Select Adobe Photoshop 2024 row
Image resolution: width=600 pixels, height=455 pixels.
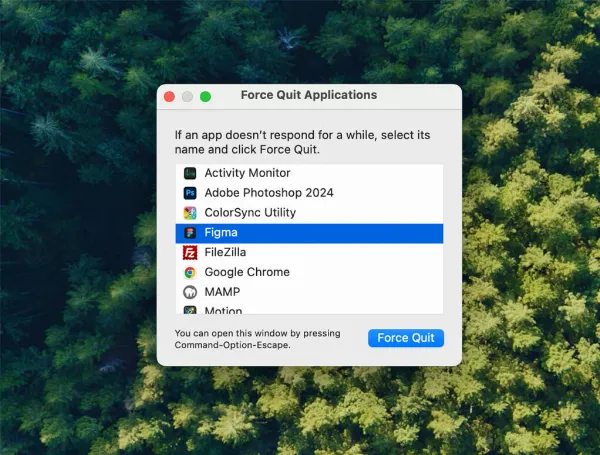point(309,193)
